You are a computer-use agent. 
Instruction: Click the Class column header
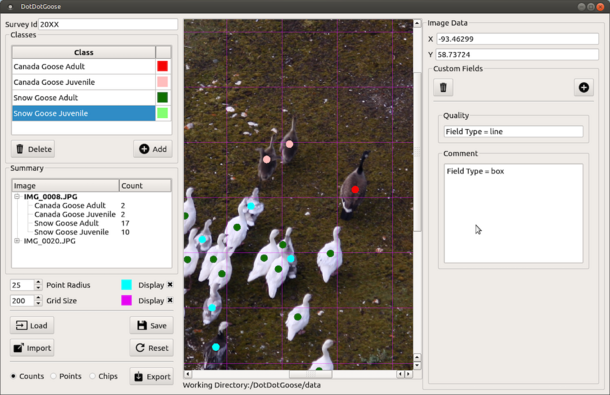pos(84,52)
